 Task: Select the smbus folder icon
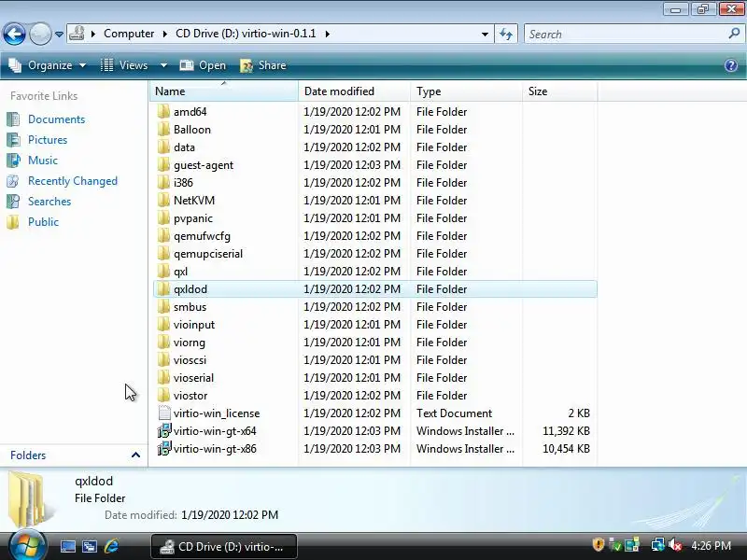[163, 307]
